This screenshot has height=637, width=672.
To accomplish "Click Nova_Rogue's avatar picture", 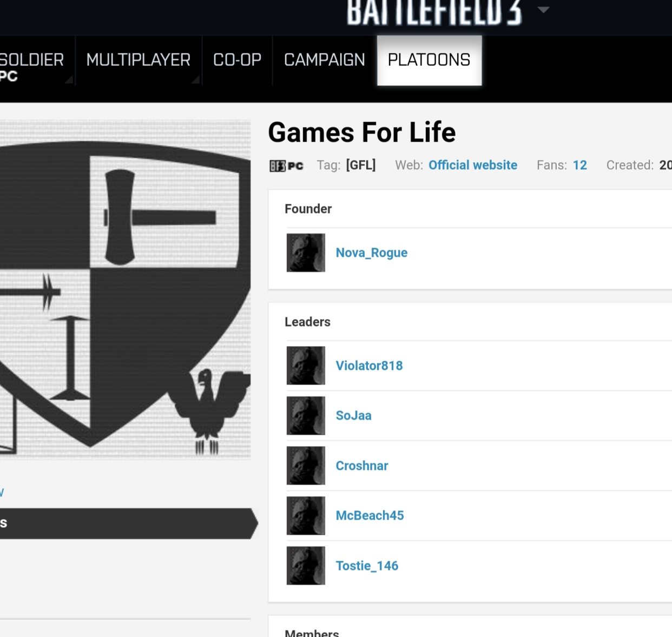I will coord(306,253).
